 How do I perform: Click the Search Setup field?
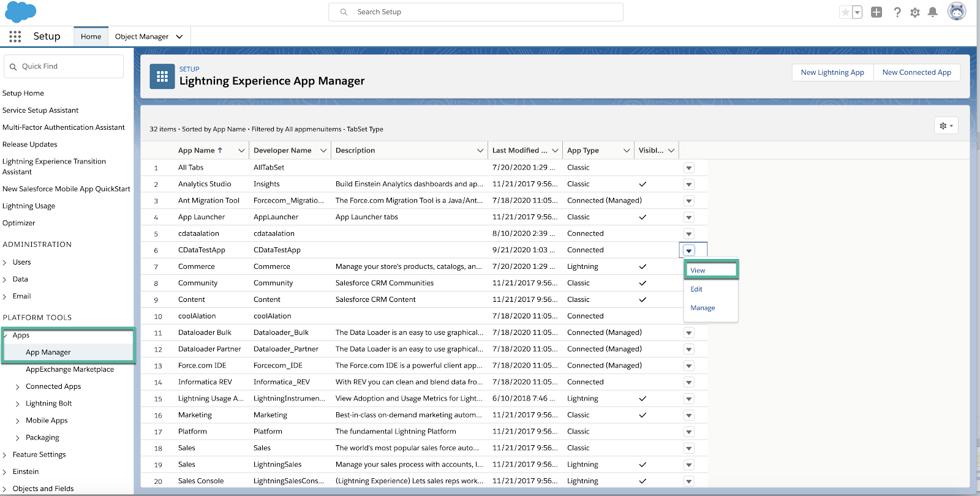click(476, 12)
